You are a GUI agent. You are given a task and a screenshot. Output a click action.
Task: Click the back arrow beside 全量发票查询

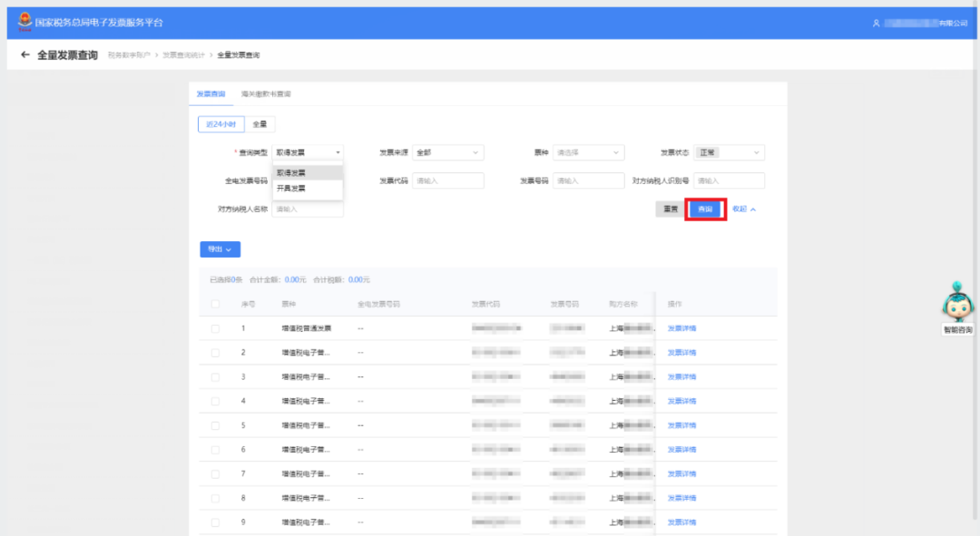click(x=25, y=55)
